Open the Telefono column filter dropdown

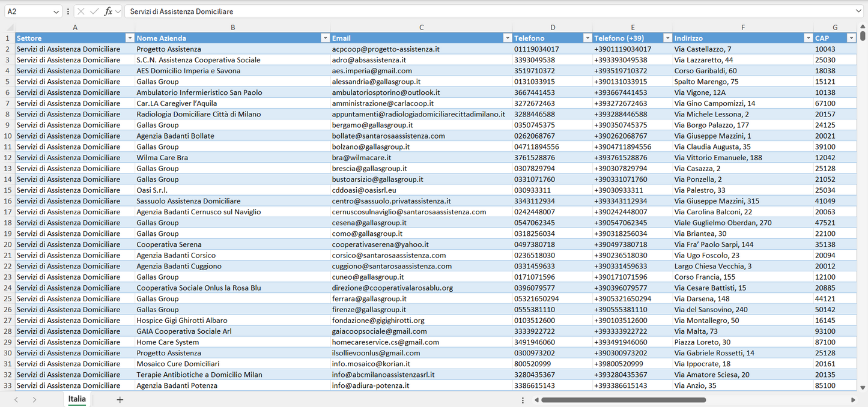pyautogui.click(x=587, y=38)
